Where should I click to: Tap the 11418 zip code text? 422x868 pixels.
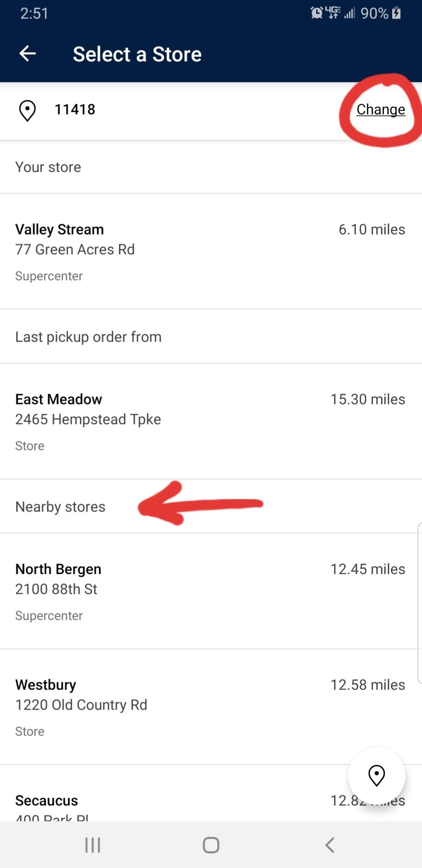[x=75, y=109]
